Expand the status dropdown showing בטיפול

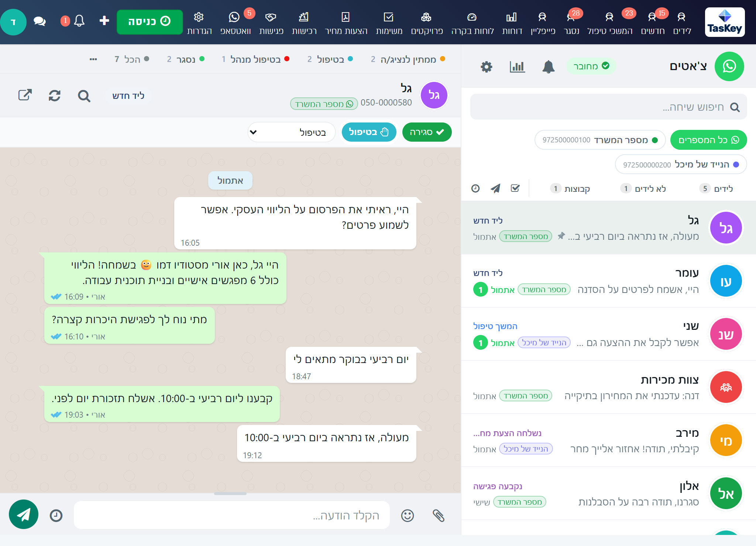click(x=292, y=132)
